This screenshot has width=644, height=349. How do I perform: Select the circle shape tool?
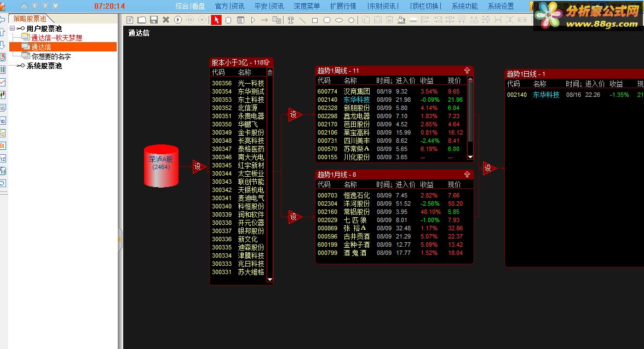[351, 20]
